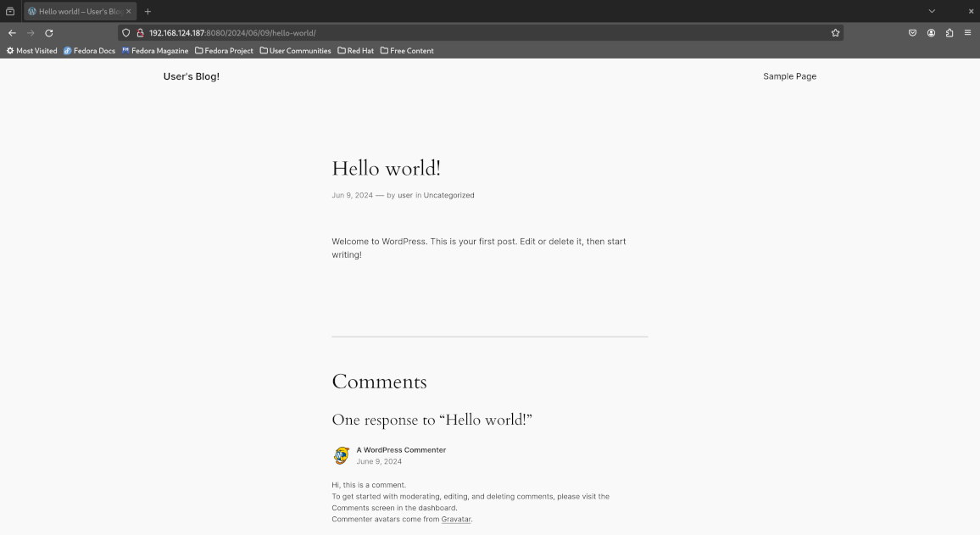Open the author link user
This screenshot has width=980, height=535.
pos(405,195)
